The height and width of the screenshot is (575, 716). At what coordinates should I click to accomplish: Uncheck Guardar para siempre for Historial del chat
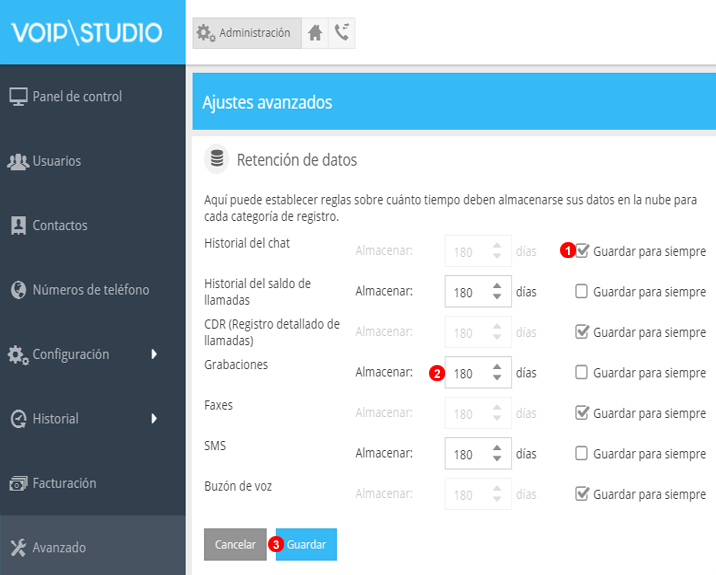(582, 251)
